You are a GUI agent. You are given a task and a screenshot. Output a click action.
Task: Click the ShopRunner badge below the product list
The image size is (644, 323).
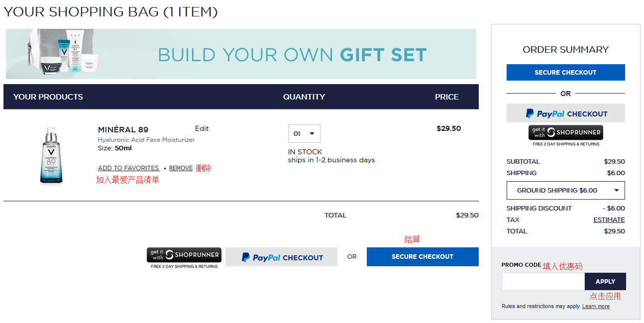(x=184, y=255)
